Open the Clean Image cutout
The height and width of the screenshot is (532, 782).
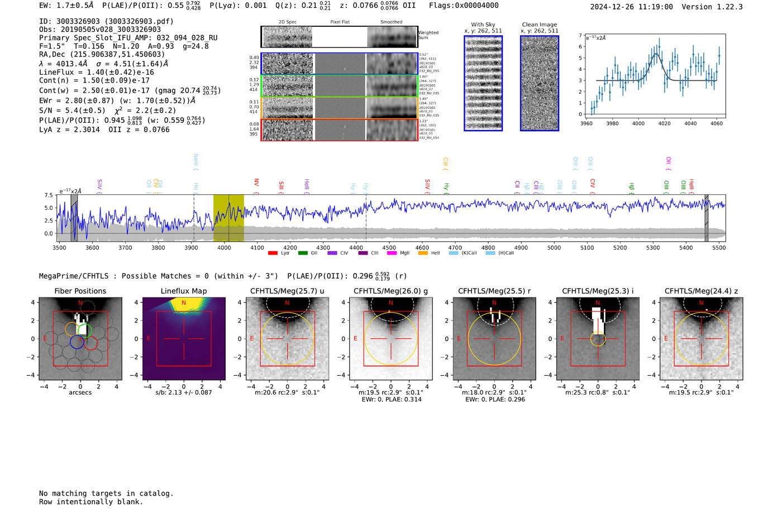[540, 83]
